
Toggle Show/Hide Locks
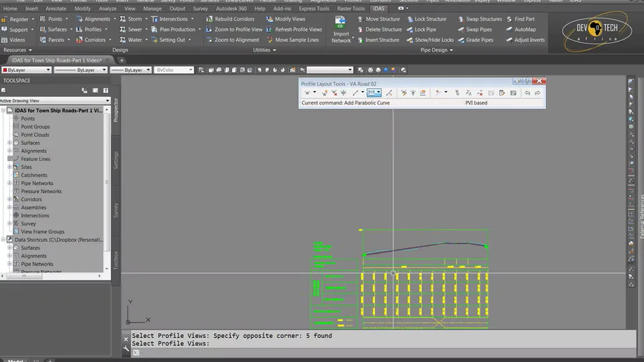click(x=430, y=40)
